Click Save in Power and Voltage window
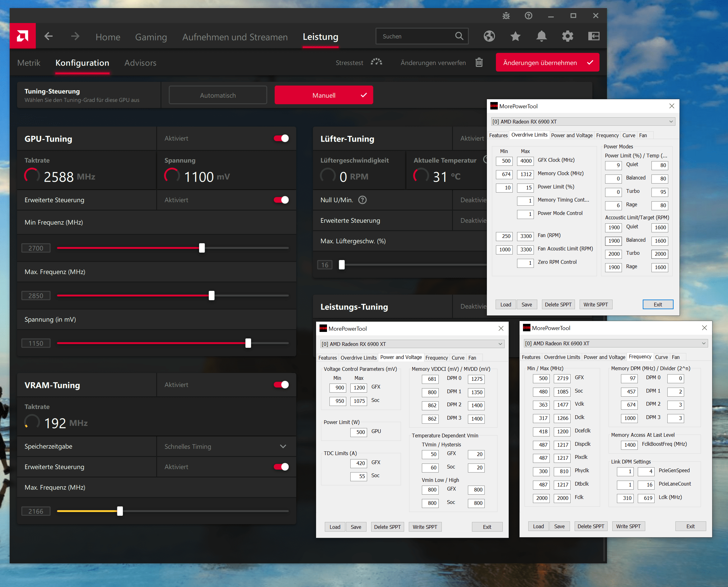Viewport: 728px width, 587px height. [x=356, y=527]
